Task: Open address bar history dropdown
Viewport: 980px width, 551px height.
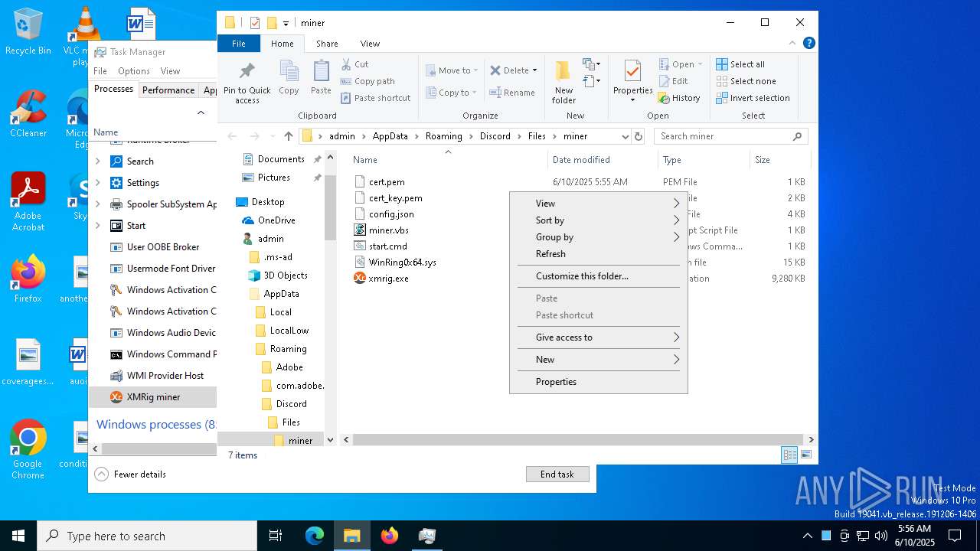Action: (x=625, y=136)
